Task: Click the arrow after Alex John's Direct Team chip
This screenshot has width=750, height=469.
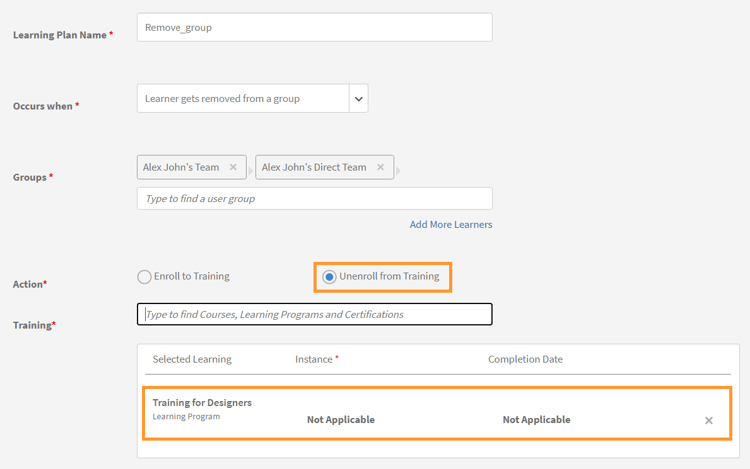Action: pyautogui.click(x=398, y=170)
